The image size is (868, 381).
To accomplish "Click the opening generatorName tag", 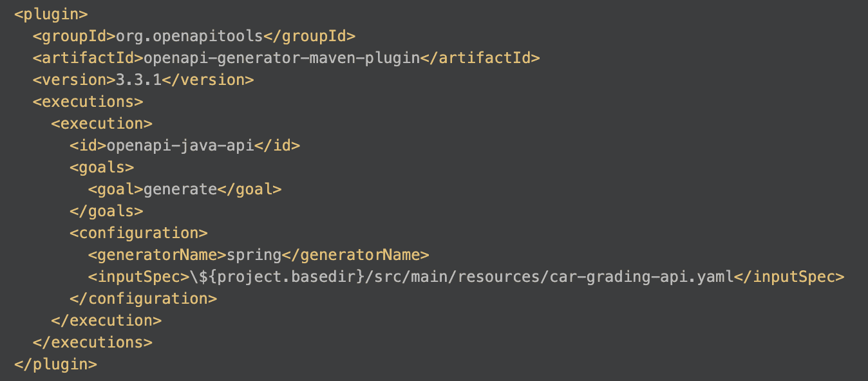I will (x=157, y=255).
